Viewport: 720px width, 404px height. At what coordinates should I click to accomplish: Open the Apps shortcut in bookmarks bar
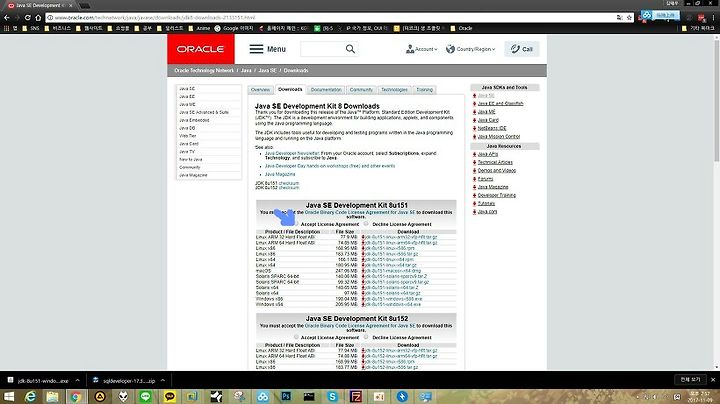coord(11,28)
